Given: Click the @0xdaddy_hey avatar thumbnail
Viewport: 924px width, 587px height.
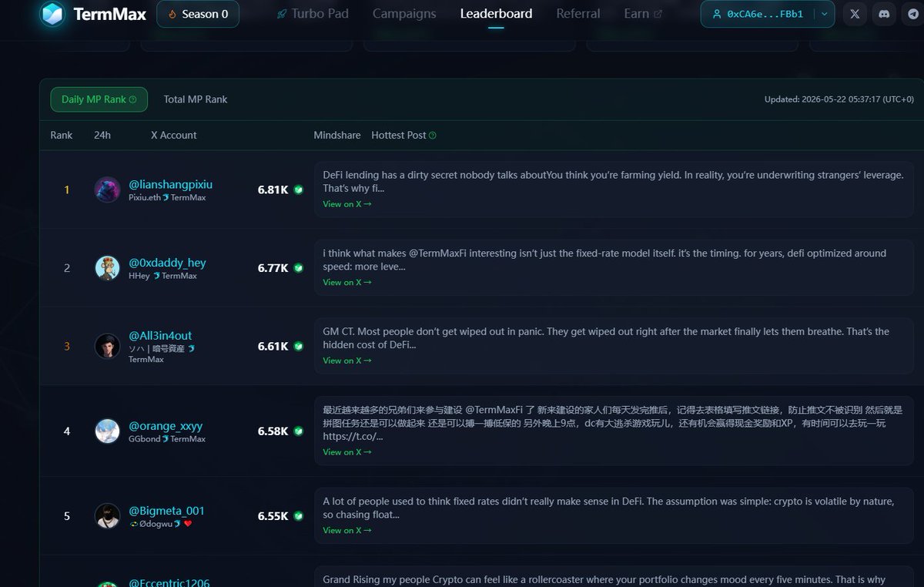Looking at the screenshot, I should pos(107,268).
